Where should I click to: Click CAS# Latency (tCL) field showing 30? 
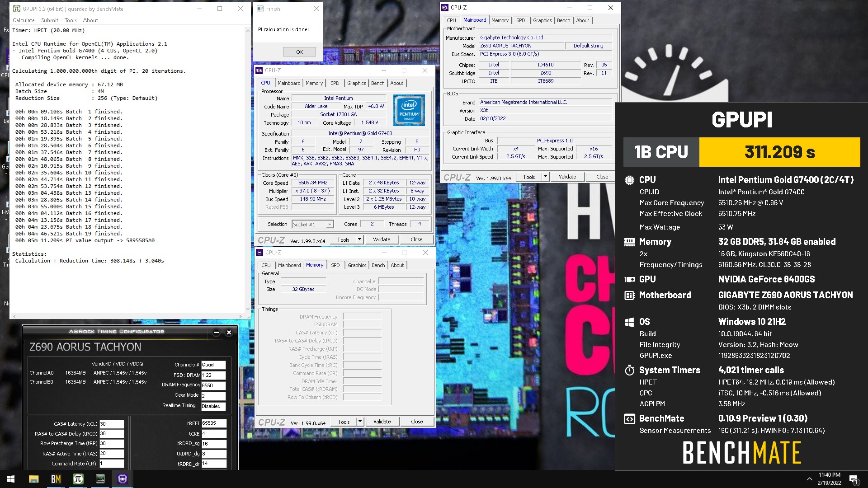(111, 424)
